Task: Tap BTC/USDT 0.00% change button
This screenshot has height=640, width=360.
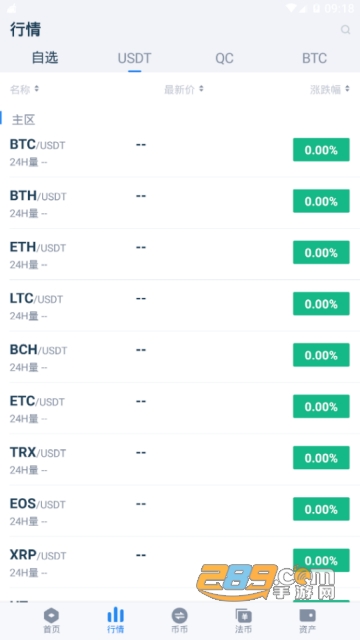Action: [321, 150]
